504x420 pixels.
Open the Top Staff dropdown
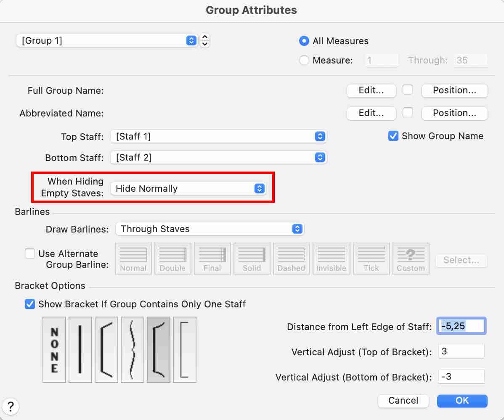click(218, 136)
